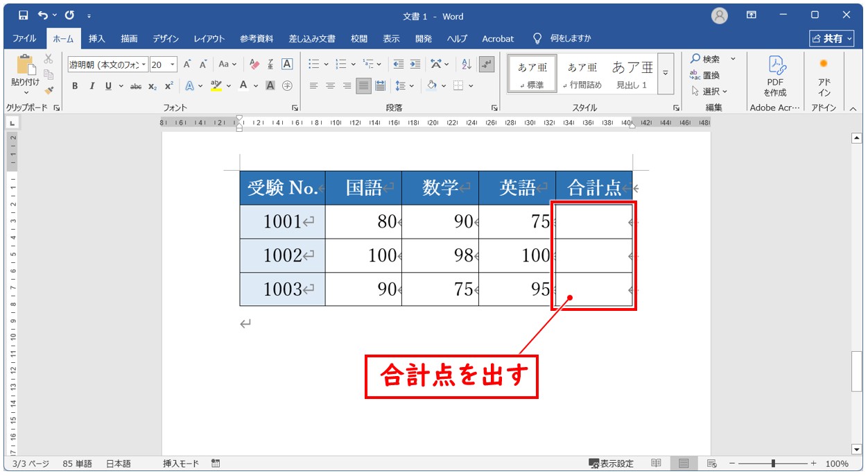Viewport: 868px width, 476px height.
Task: Open the レイアウト (Layout) tab
Action: coord(209,39)
